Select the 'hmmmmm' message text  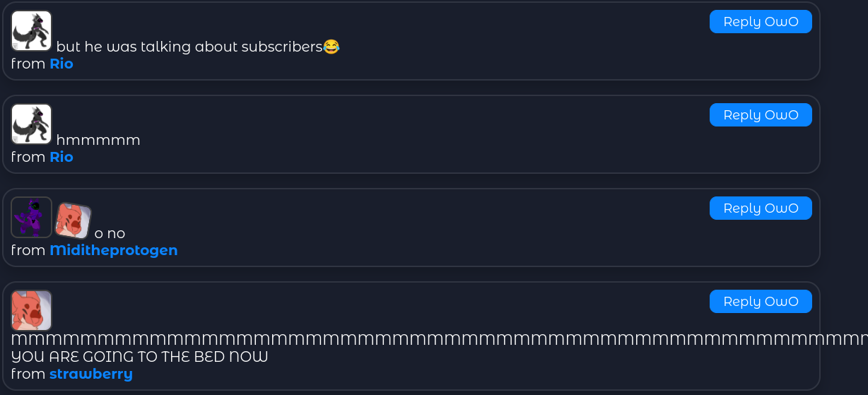98,141
